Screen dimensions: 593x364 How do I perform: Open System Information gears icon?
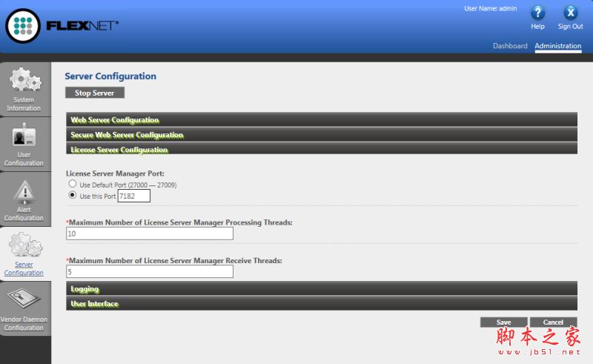coord(25,79)
